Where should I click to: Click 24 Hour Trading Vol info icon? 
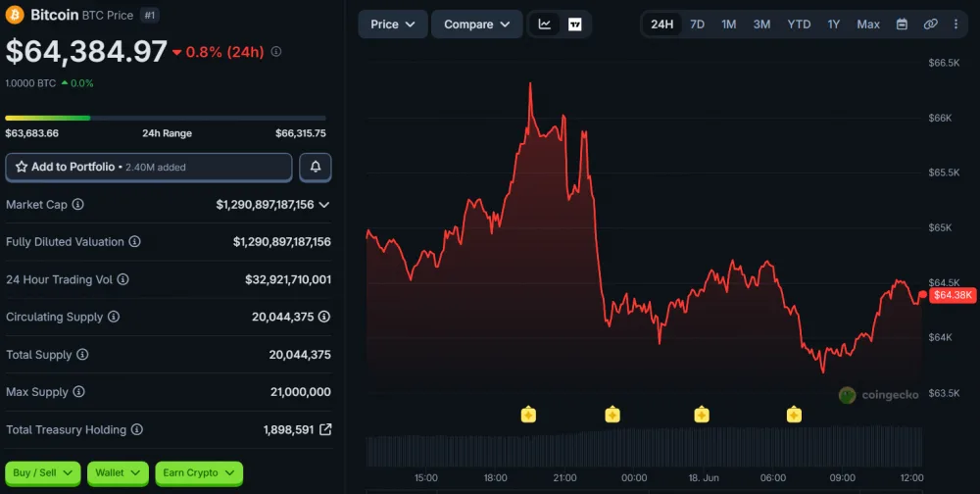tap(123, 279)
